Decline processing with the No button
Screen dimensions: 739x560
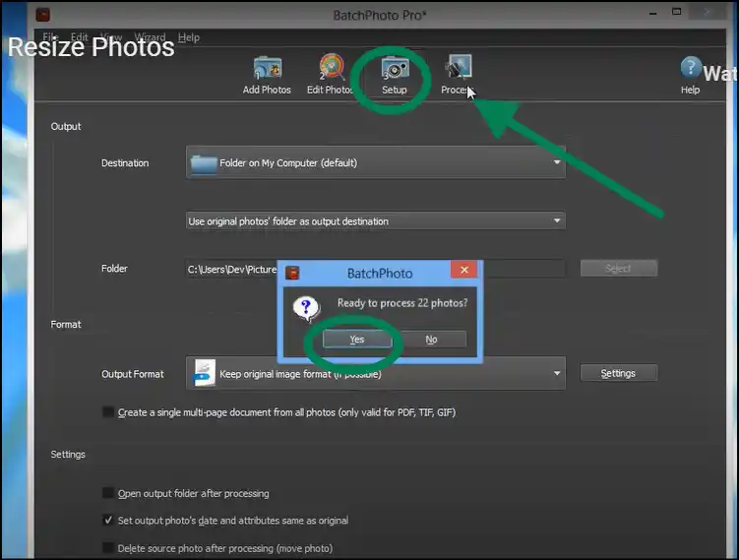(x=431, y=340)
